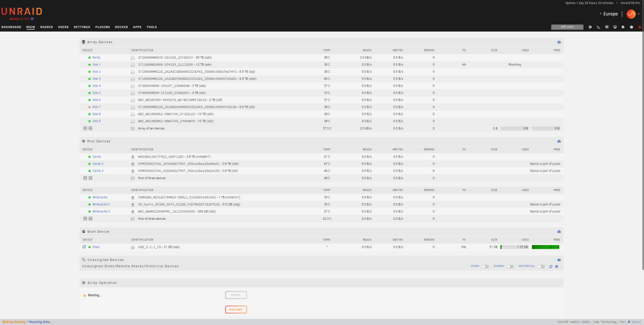The height and width of the screenshot is (325, 644).
Task: Open the DOCKER menu item
Action: [121, 27]
